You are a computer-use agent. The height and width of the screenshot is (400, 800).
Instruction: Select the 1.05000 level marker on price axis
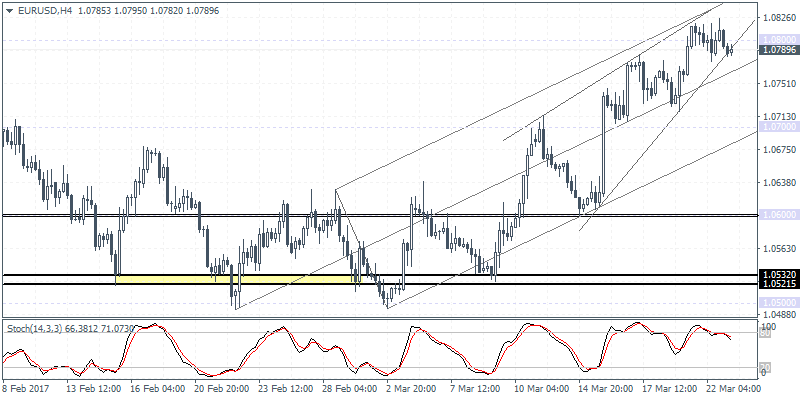tap(777, 302)
